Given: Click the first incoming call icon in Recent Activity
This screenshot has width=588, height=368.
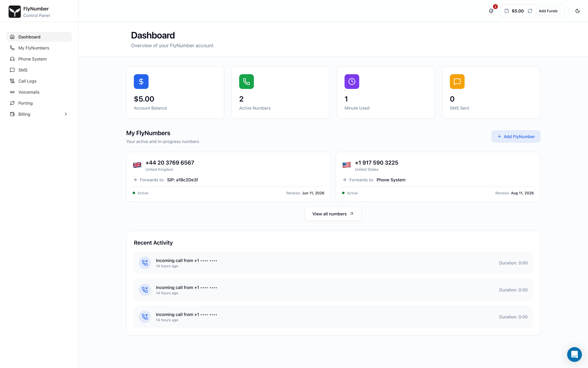Looking at the screenshot, I should coord(145,263).
